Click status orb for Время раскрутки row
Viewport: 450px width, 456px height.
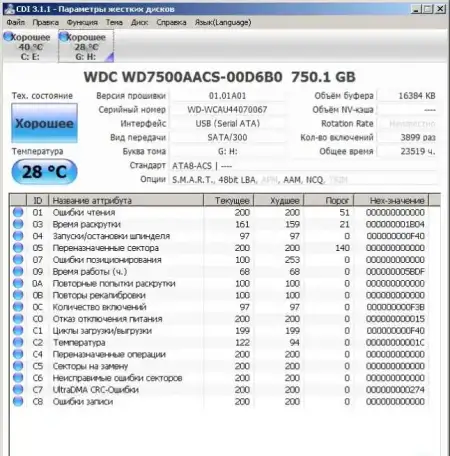click(18, 224)
